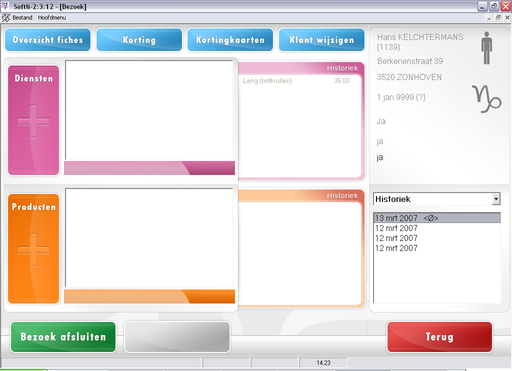The height and width of the screenshot is (371, 512).
Task: Click the Korting button
Action: 139,40
